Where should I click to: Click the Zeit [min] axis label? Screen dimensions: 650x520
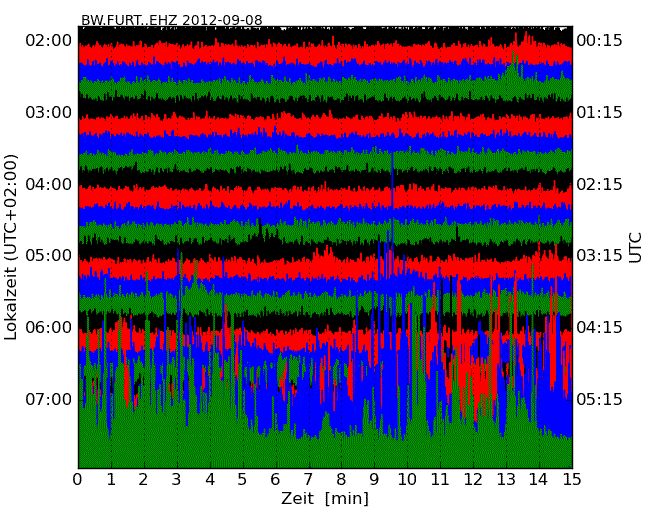tap(325, 498)
